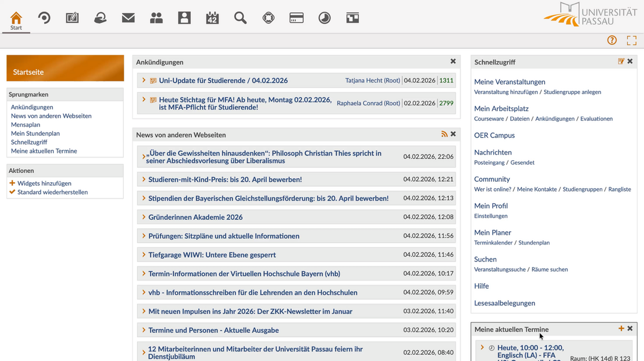This screenshot has height=361, width=644.
Task: Click the Widgets hinzufügen action link
Action: coord(44,183)
